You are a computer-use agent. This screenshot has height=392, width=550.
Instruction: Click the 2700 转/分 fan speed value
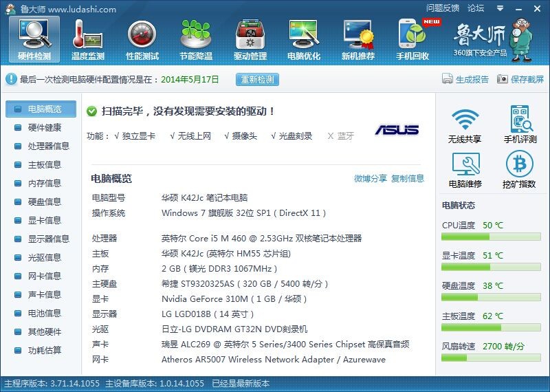tap(503, 347)
